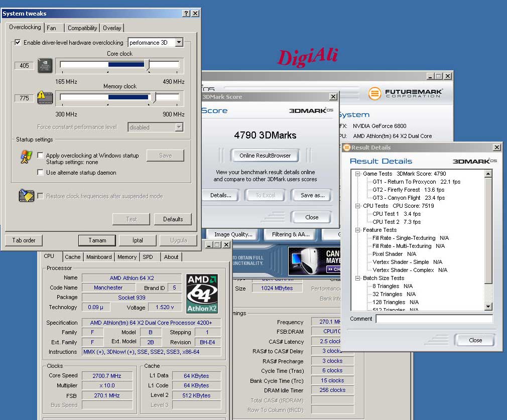The image size is (507, 420).
Task: Select 'GT3 - Canyon Flight' result row
Action: (409, 198)
